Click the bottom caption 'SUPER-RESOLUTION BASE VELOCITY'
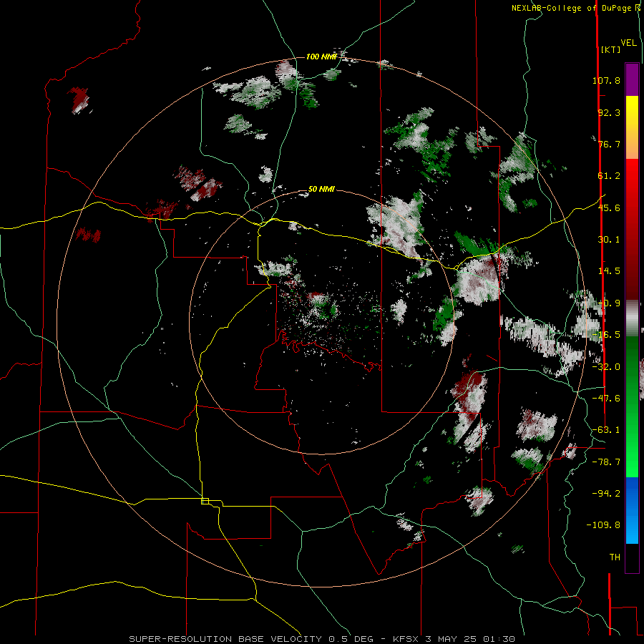The width and height of the screenshot is (644, 644). pos(227,639)
